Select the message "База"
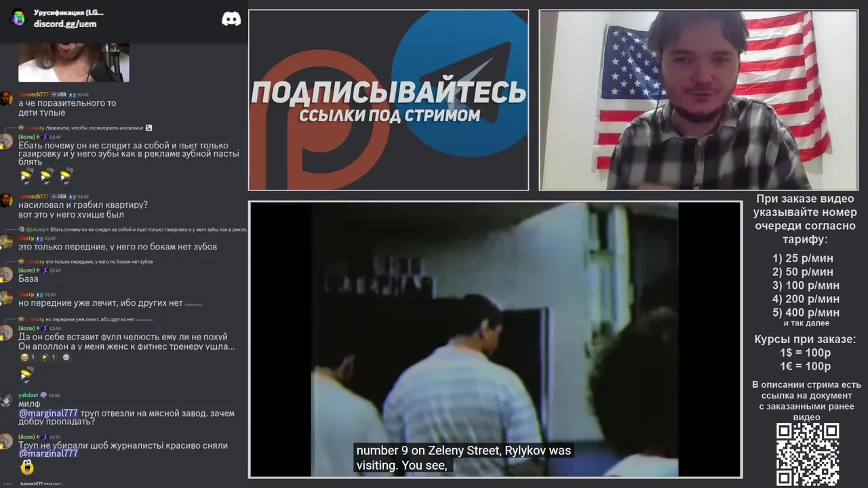Screen dimensions: 868x488 (28, 279)
